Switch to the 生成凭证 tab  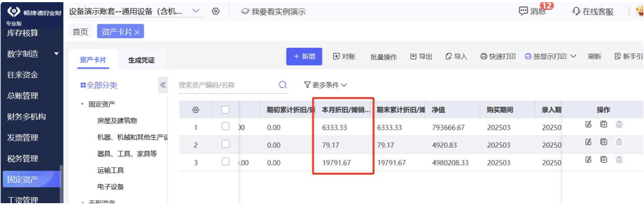[x=141, y=60]
